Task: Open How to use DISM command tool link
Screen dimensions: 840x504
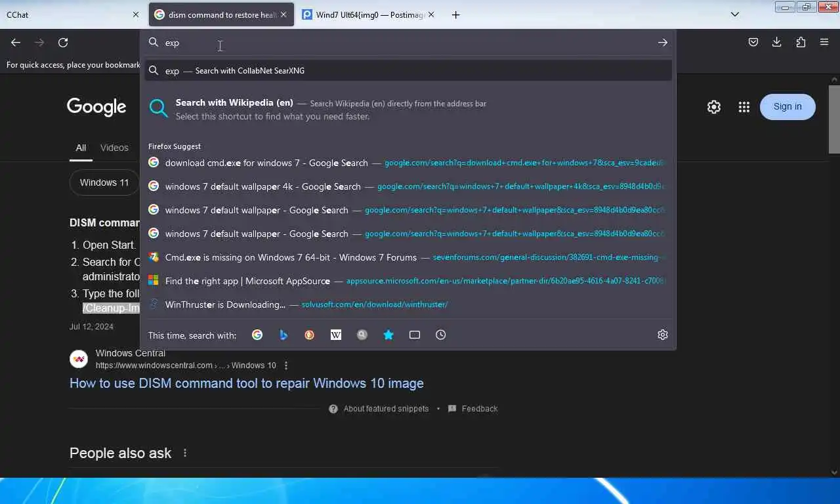Action: point(247,383)
